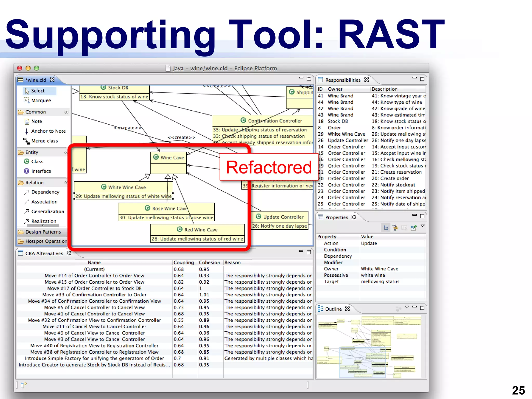This screenshot has height=399, width=532.
Task: Maximize the CRA Alternatives panel
Action: click(x=309, y=252)
